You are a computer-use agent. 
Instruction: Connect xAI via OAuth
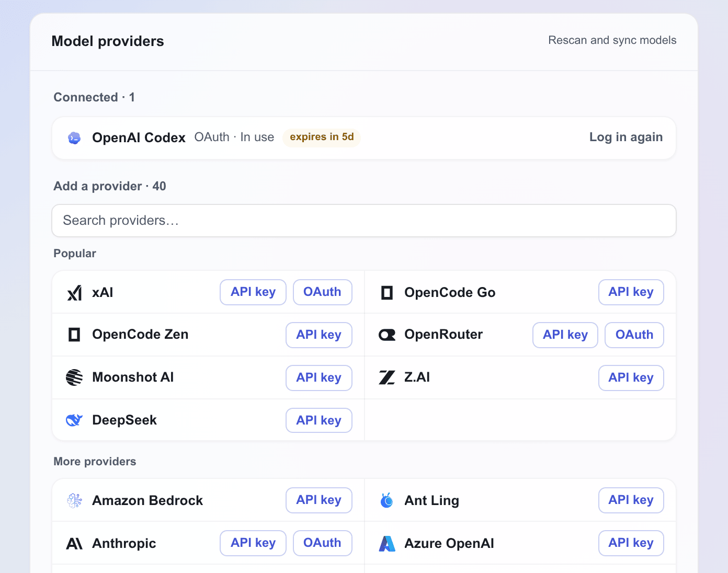click(322, 292)
